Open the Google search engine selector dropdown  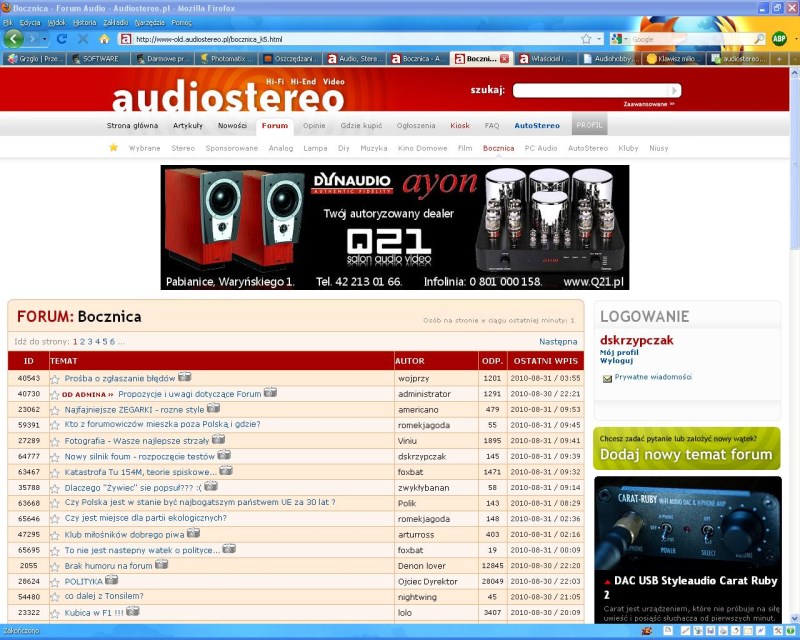click(626, 39)
